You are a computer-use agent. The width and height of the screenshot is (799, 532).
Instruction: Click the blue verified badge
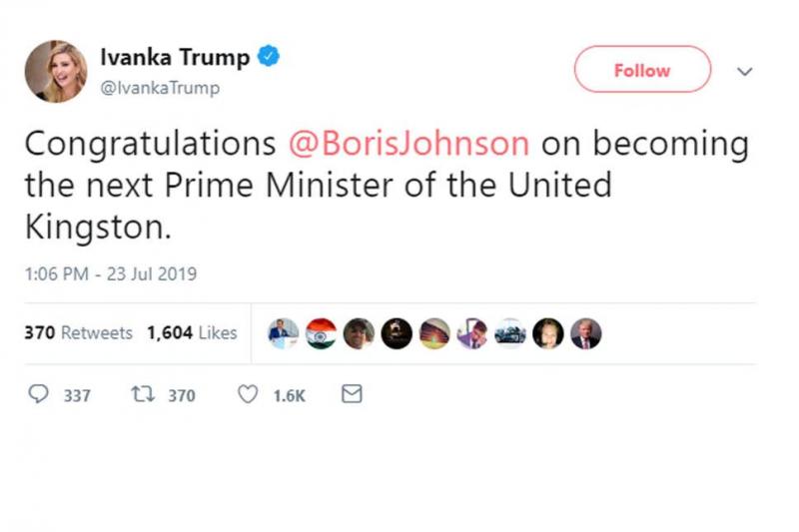pos(269,56)
